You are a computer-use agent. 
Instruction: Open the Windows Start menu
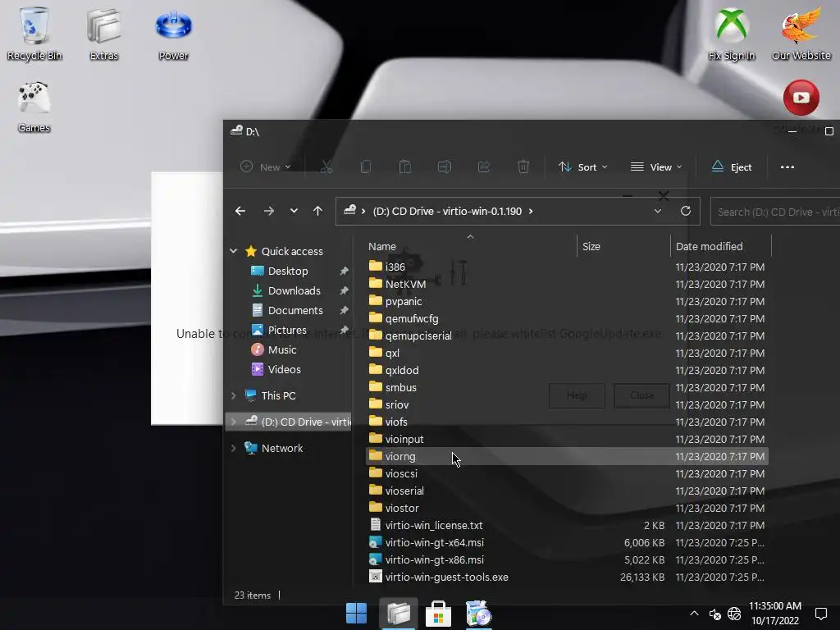(x=356, y=614)
